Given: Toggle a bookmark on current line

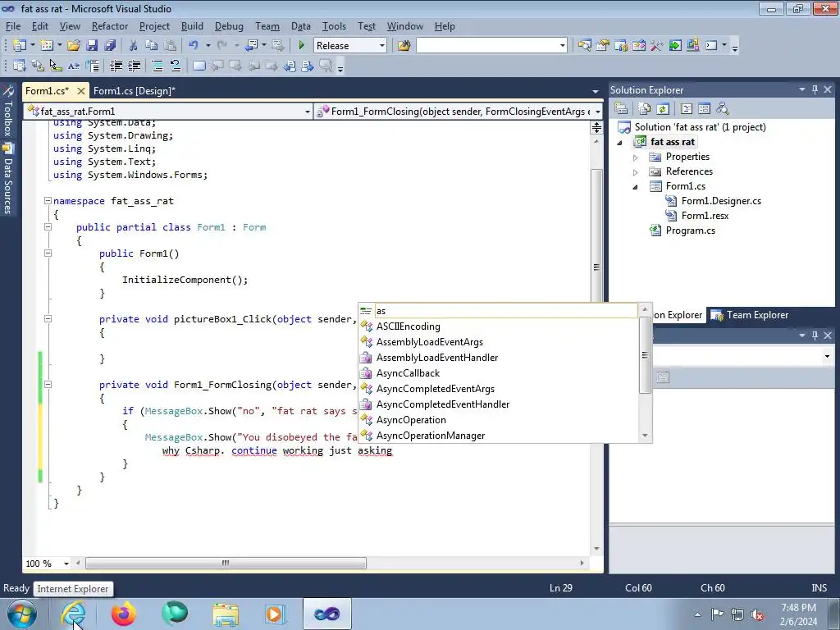Looking at the screenshot, I should [x=199, y=66].
